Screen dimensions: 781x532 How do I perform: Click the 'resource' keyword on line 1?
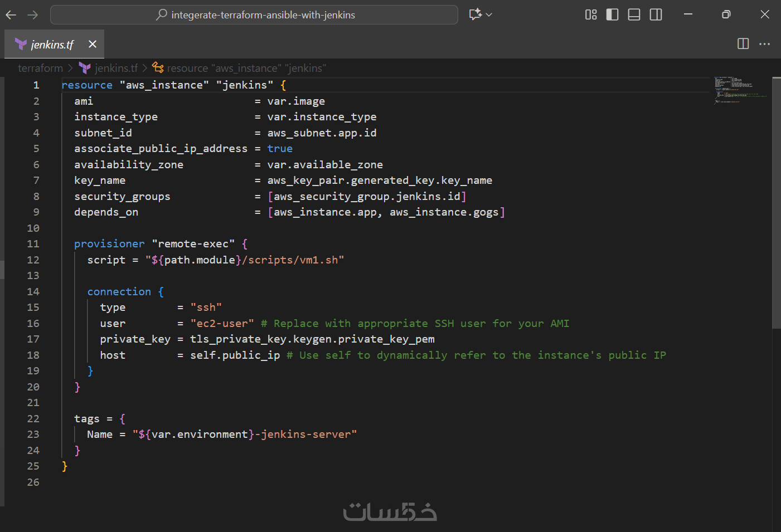tap(87, 85)
